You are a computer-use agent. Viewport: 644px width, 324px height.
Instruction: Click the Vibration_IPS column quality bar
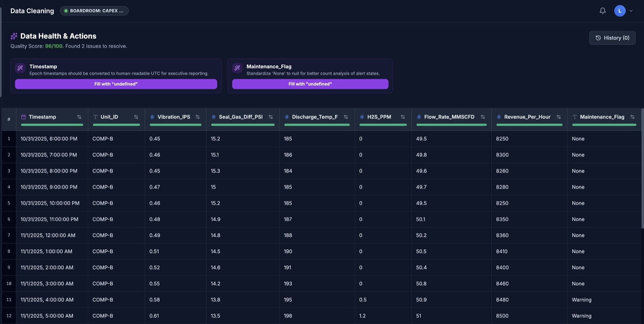click(175, 125)
